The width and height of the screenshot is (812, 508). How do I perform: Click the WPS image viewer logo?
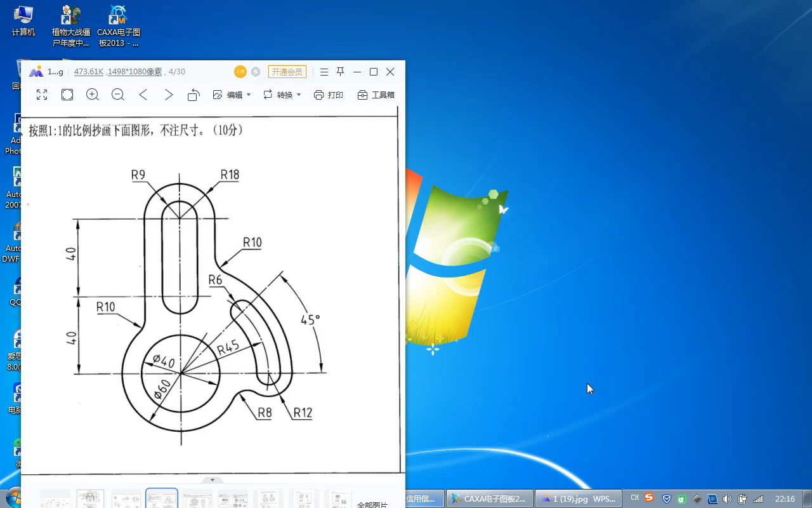click(x=36, y=72)
